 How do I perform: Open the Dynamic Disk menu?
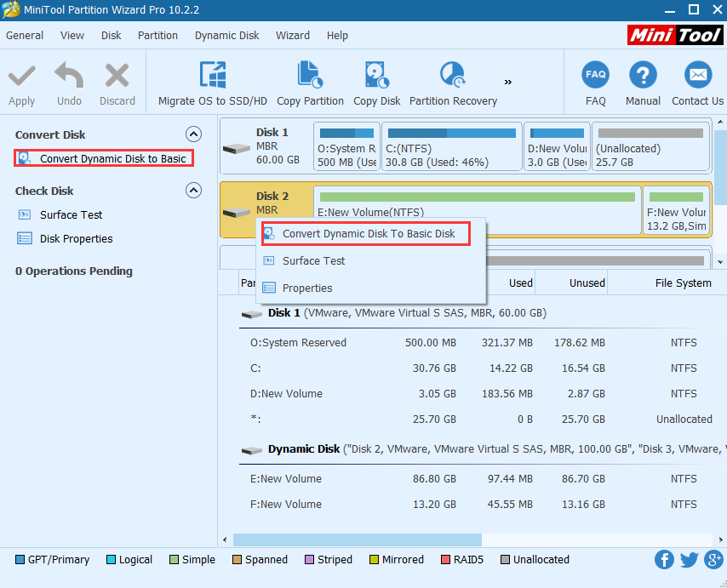click(226, 36)
